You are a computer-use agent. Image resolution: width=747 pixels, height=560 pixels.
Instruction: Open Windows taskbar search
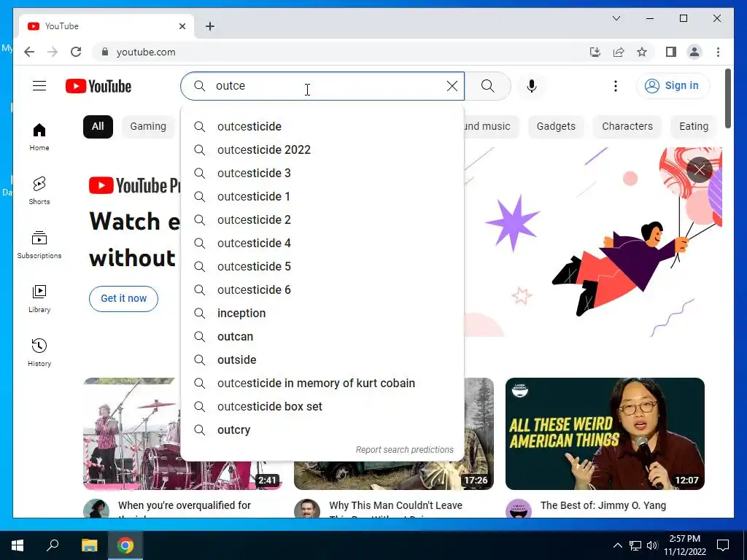[53, 545]
